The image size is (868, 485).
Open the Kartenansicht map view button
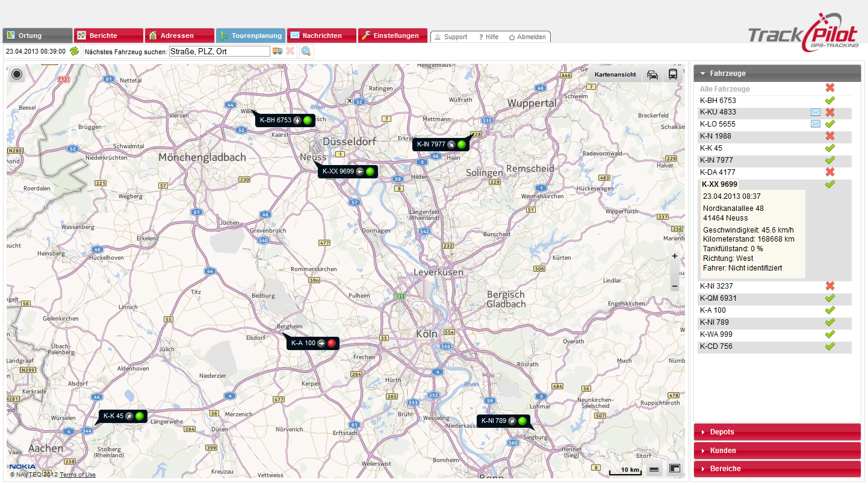[x=615, y=75]
